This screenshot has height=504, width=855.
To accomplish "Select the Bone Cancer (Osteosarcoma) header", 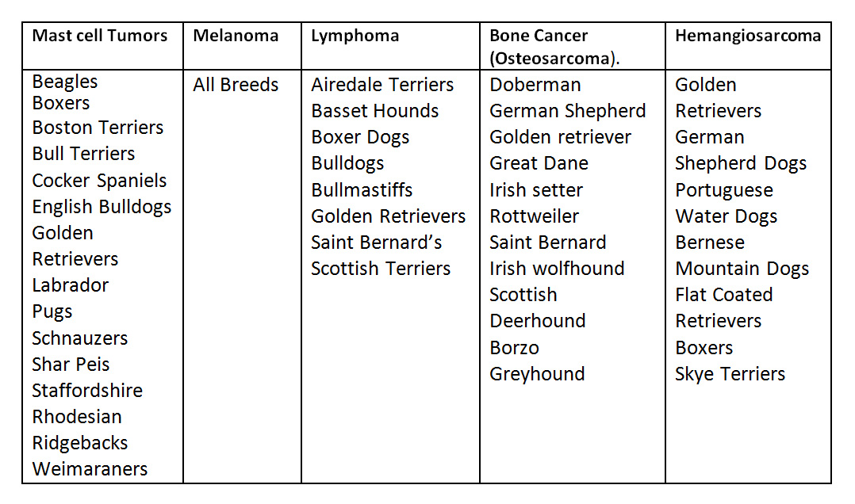I will tap(554, 47).
